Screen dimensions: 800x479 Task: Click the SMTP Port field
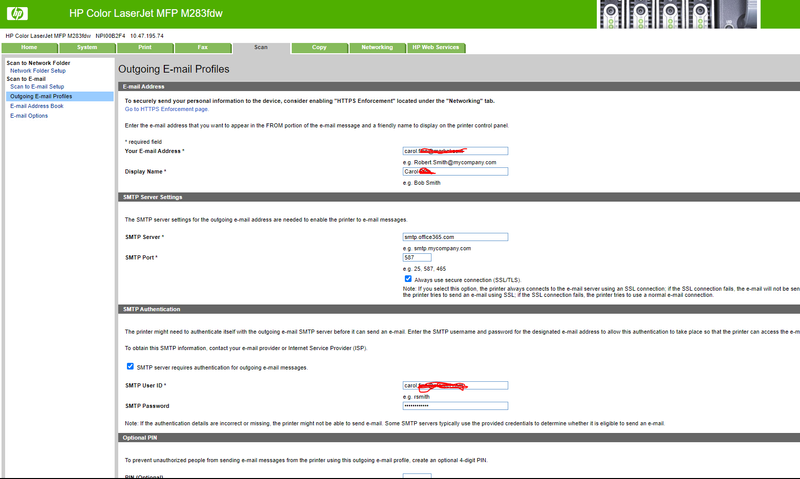coord(417,258)
